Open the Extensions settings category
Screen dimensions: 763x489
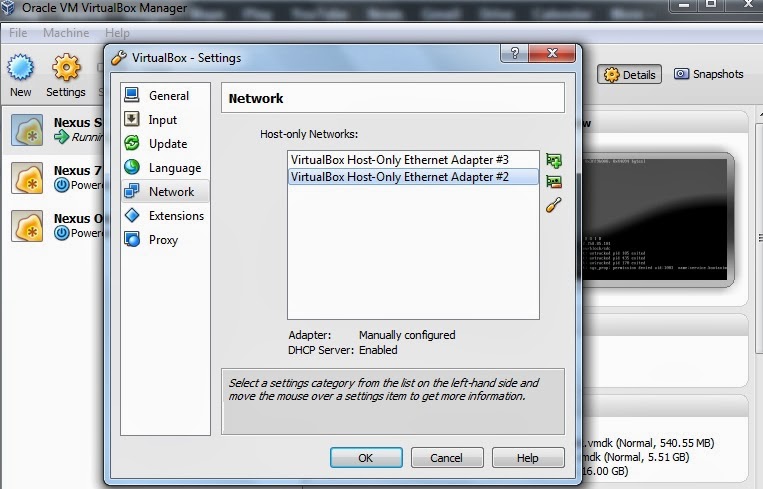pyautogui.click(x=165, y=215)
